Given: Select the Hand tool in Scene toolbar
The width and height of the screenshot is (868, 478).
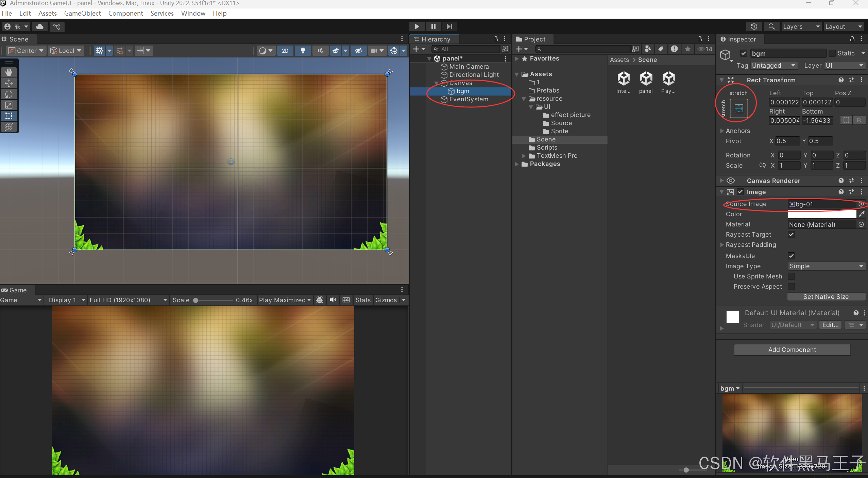Looking at the screenshot, I should coord(9,72).
